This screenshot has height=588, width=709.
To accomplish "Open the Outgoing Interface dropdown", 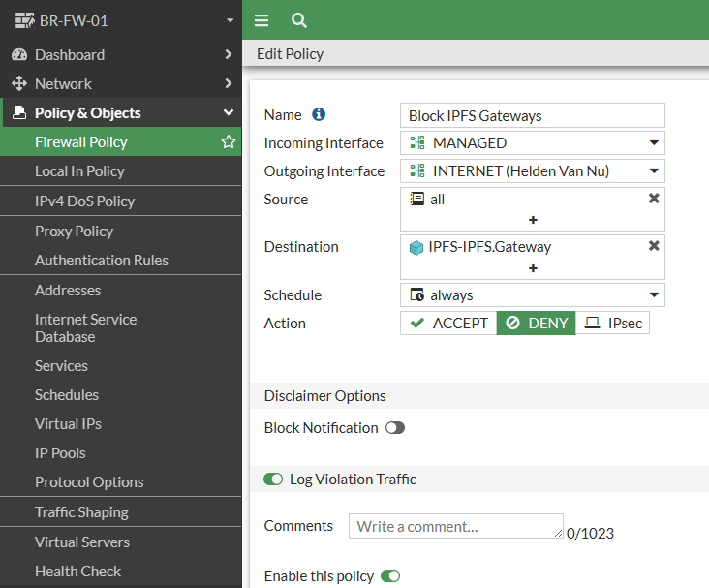I will coord(532,171).
